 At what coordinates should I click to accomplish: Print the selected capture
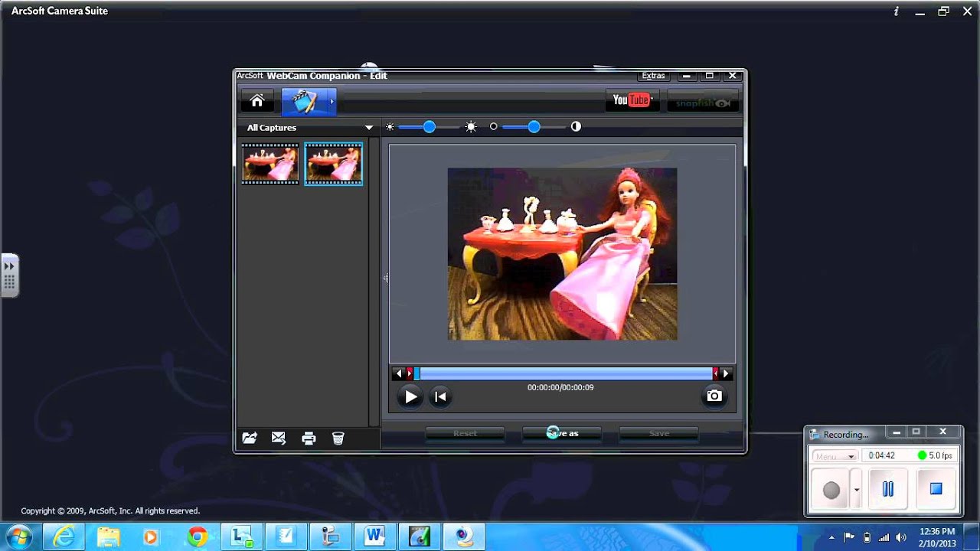(x=309, y=438)
